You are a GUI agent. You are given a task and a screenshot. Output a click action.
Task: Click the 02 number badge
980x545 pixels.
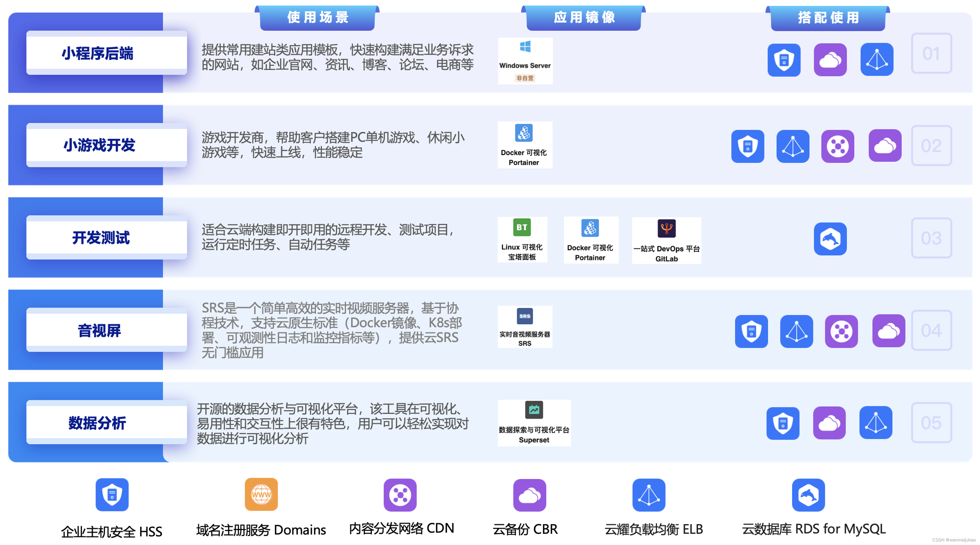tap(931, 146)
